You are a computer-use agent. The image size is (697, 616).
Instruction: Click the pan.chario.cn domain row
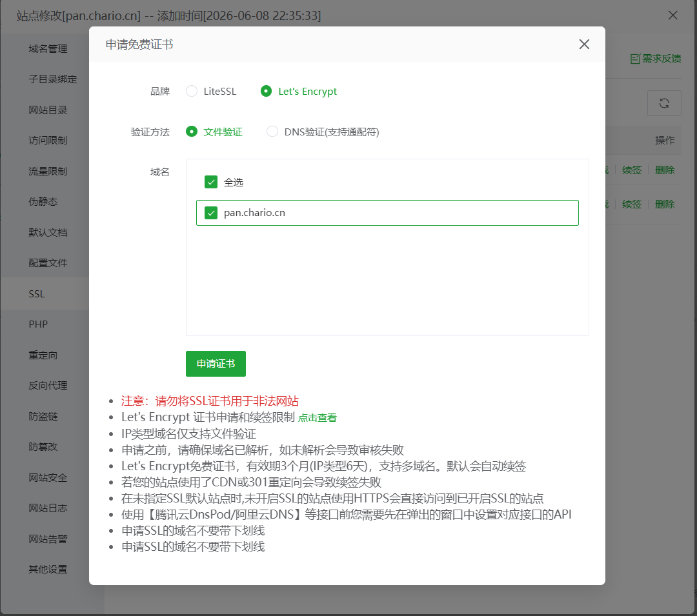point(387,213)
